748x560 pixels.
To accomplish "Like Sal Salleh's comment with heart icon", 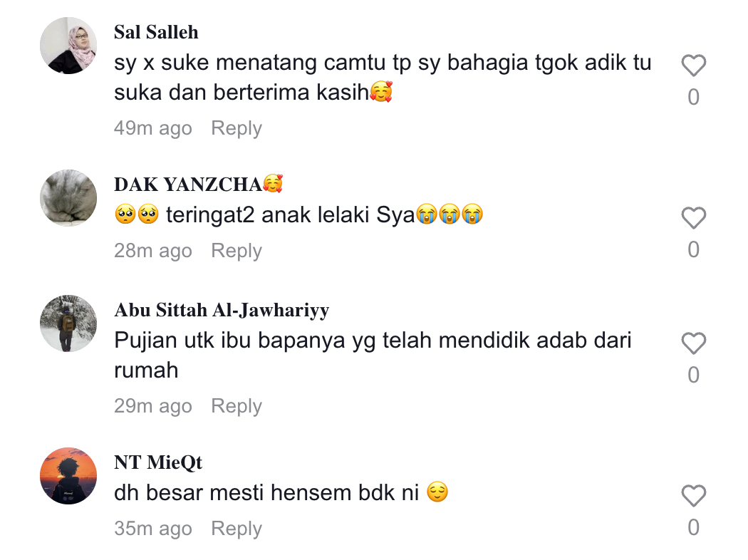I will [x=693, y=66].
